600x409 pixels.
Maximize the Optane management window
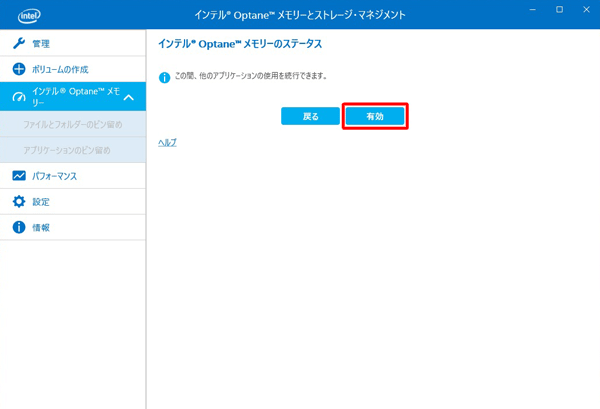tap(559, 10)
